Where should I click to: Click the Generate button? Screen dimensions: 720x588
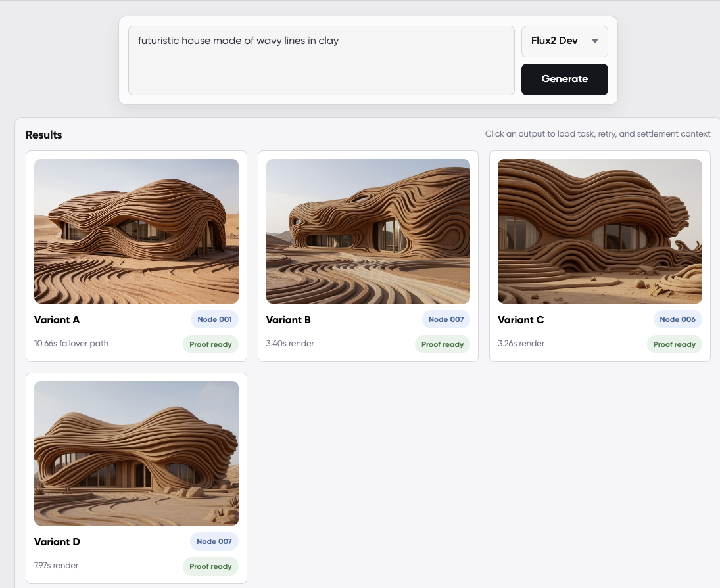[564, 79]
